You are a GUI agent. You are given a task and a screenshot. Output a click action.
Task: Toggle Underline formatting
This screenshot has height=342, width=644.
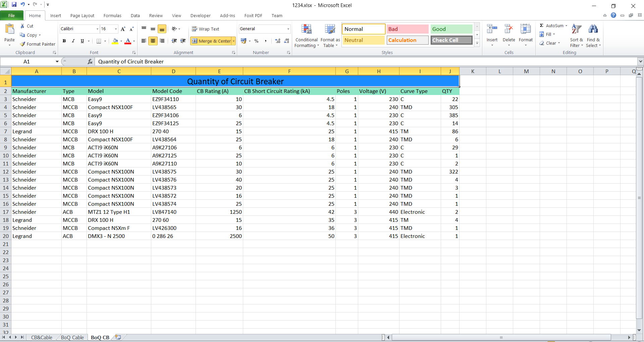click(x=82, y=41)
